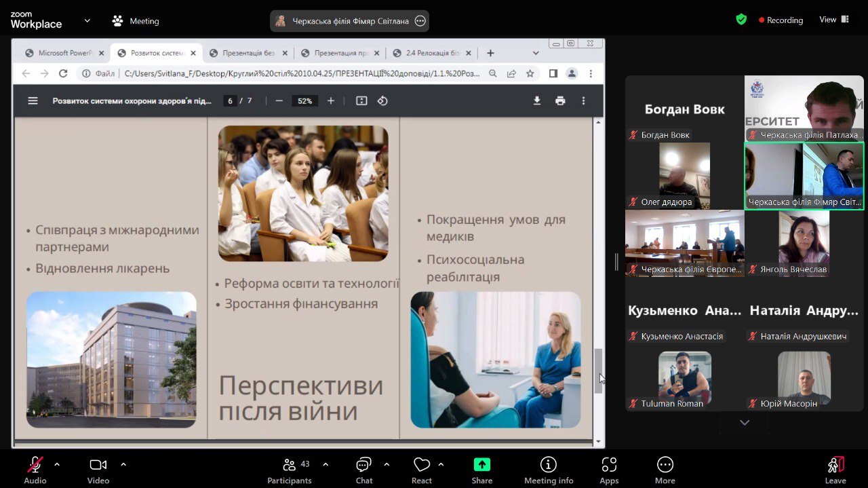Image resolution: width=868 pixels, height=488 pixels.
Task: Open the Apps panel
Action: pyautogui.click(x=609, y=470)
